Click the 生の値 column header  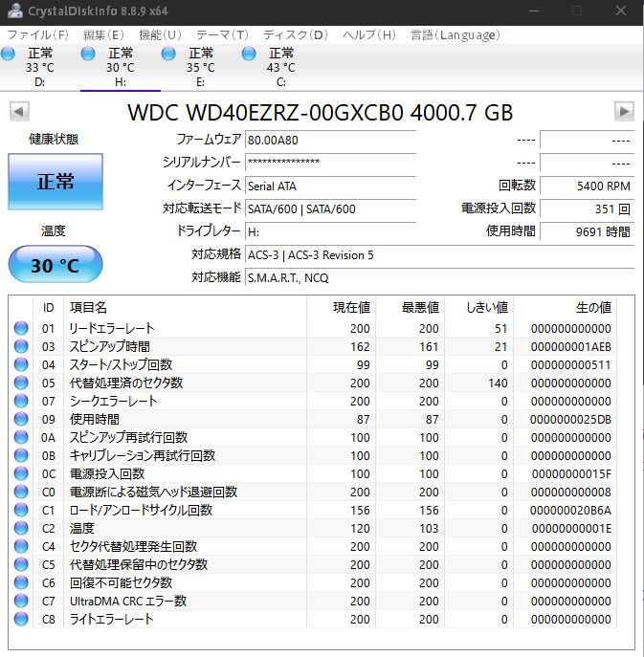tap(565, 308)
